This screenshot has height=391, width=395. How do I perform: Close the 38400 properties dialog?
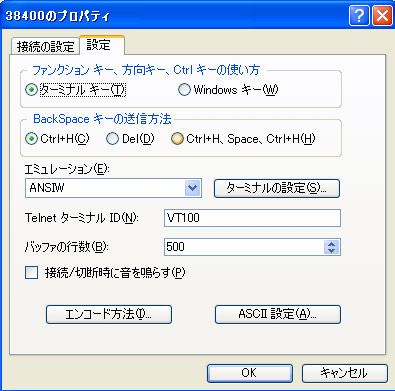[382, 16]
